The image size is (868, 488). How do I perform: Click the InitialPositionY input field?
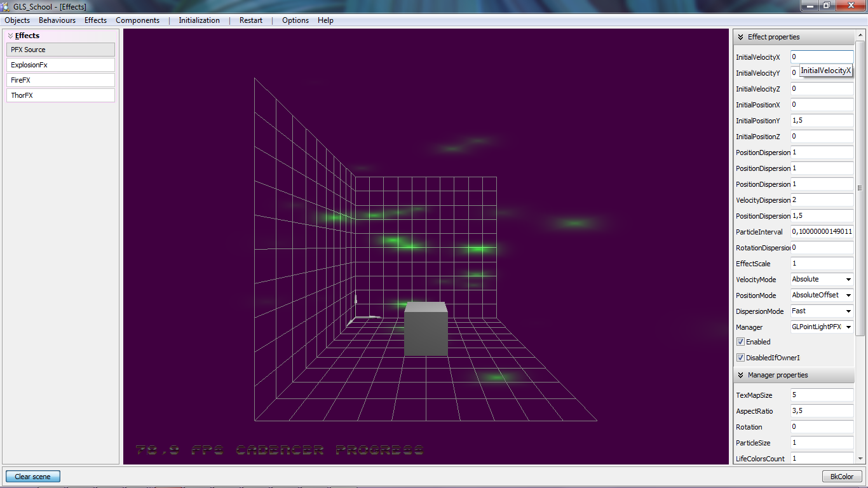point(822,121)
